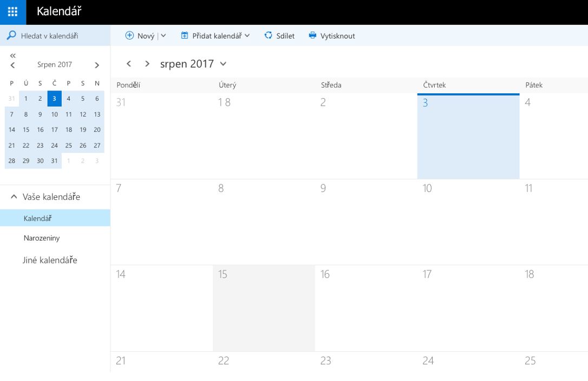The width and height of the screenshot is (588, 381).
Task: Click the Sdílet share icon
Action: coord(268,36)
